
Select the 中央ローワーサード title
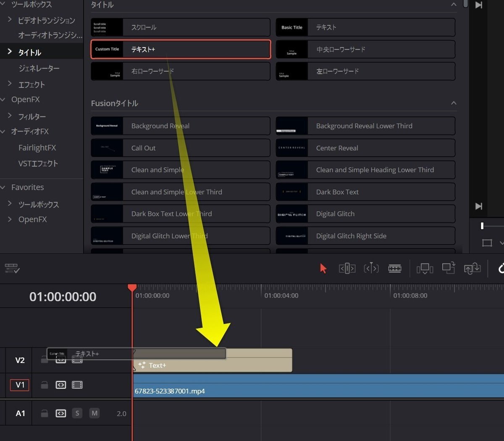(365, 49)
